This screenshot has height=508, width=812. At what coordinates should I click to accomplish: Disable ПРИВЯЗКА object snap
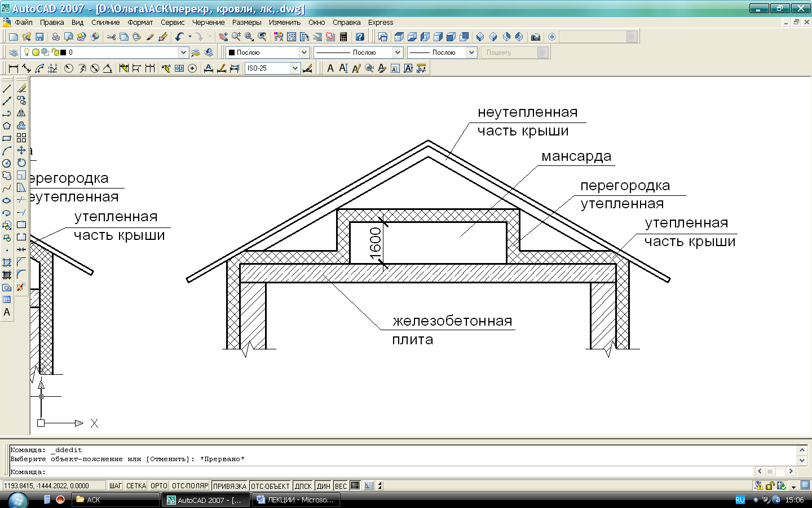[x=230, y=486]
